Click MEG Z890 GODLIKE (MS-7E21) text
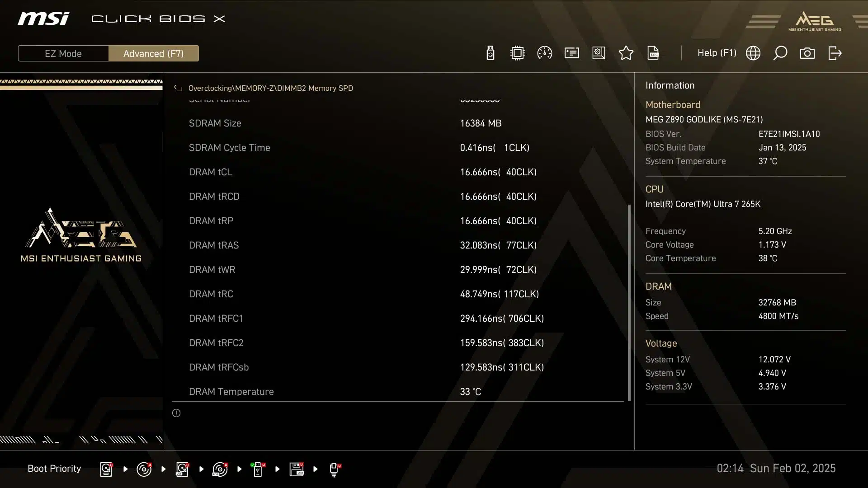Viewport: 868px width, 488px height. click(x=704, y=120)
